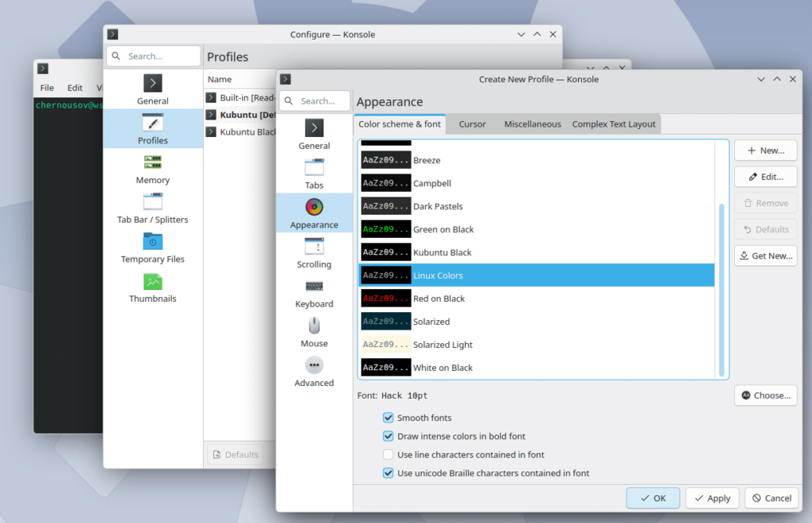Select the Breeze color scheme preview
The width and height of the screenshot is (812, 523).
[386, 160]
